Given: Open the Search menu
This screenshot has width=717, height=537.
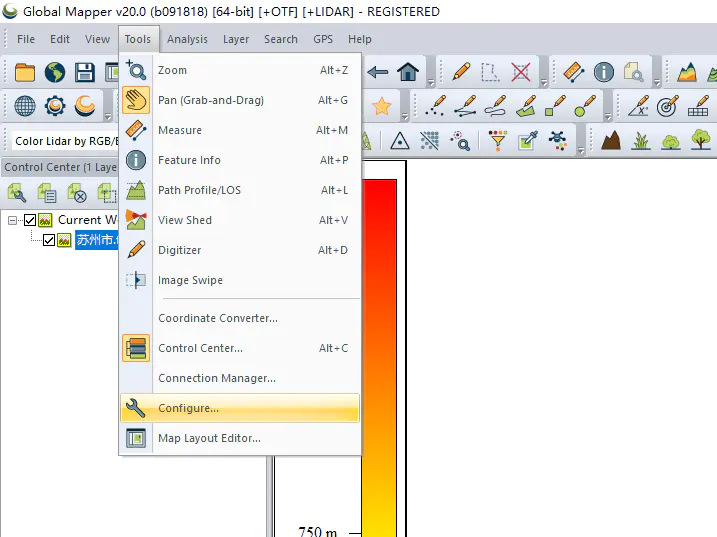Looking at the screenshot, I should [x=281, y=39].
